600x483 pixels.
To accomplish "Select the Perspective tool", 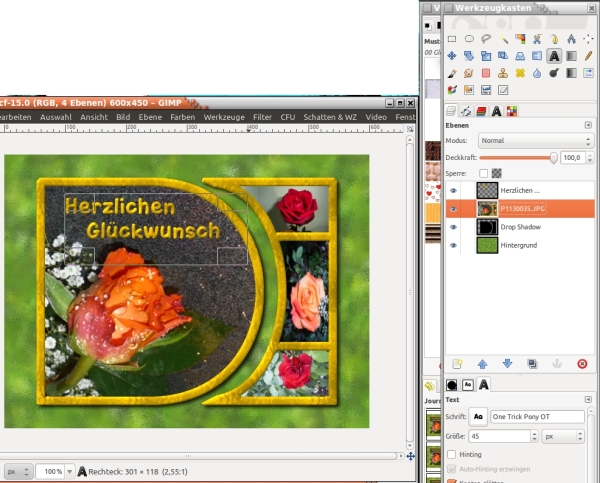I will 520,56.
